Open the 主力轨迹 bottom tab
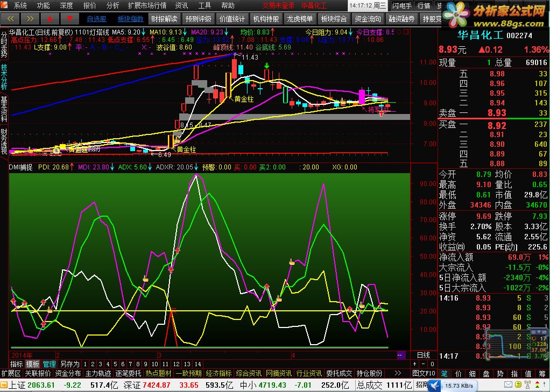The height and width of the screenshot is (392, 550). point(98,373)
